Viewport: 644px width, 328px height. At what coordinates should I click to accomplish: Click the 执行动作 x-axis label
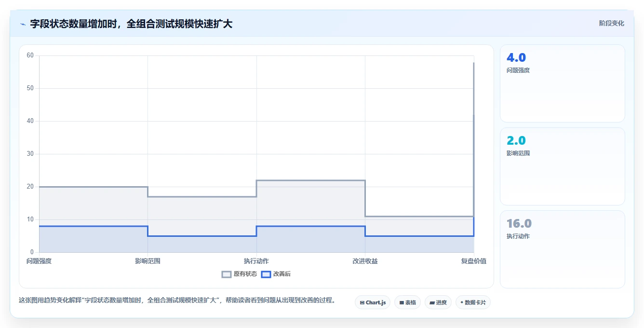tap(256, 261)
